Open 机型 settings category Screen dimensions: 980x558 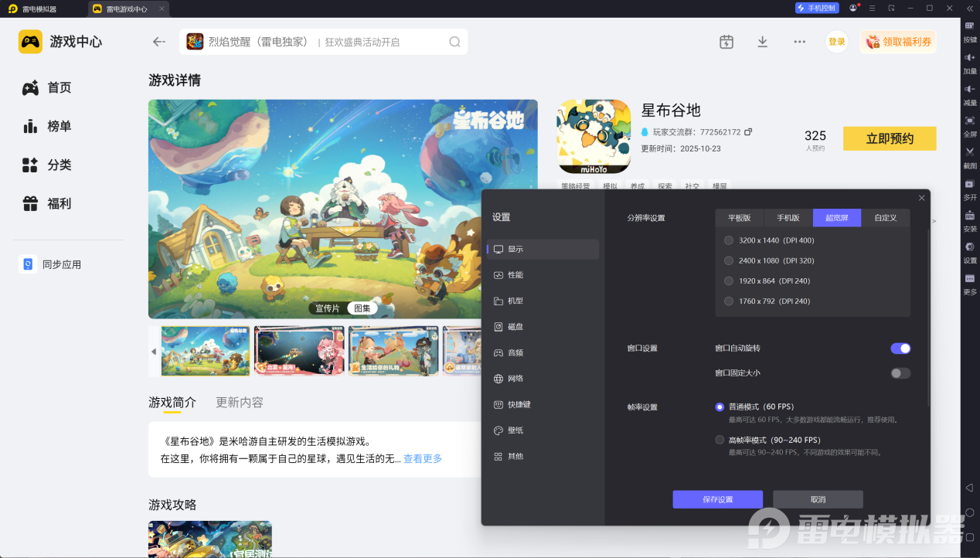(543, 301)
